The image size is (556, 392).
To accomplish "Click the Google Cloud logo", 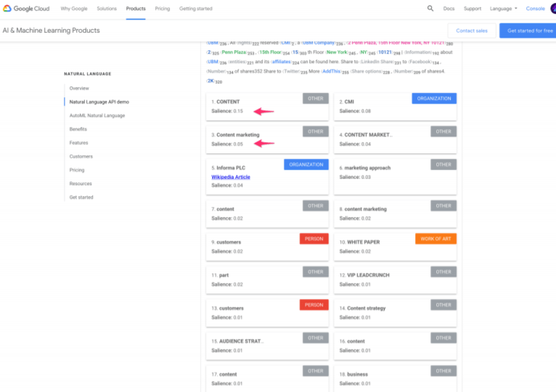I will click(26, 9).
